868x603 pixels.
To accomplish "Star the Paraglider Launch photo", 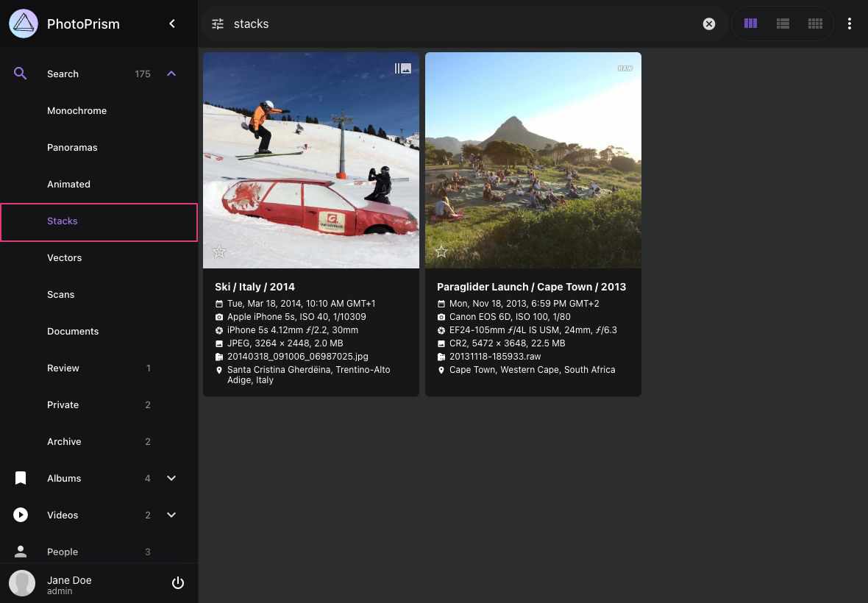I will [441, 251].
